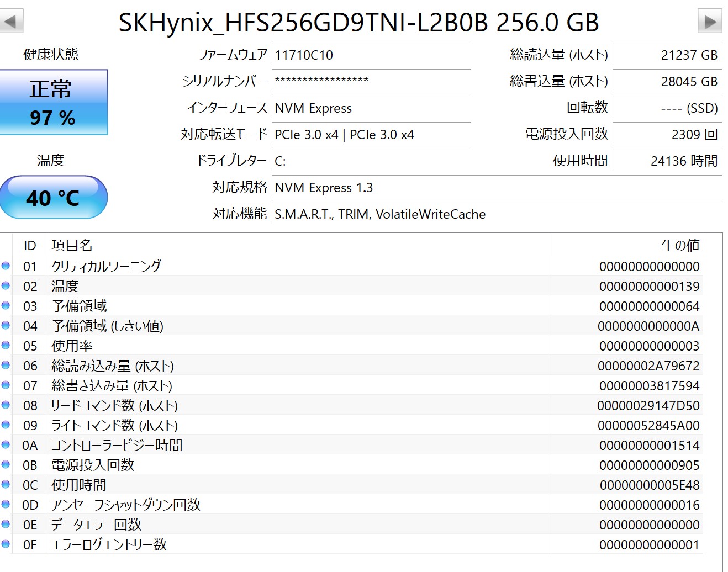Go to previous disk with left arrow
The width and height of the screenshot is (728, 572).
pos(11,22)
